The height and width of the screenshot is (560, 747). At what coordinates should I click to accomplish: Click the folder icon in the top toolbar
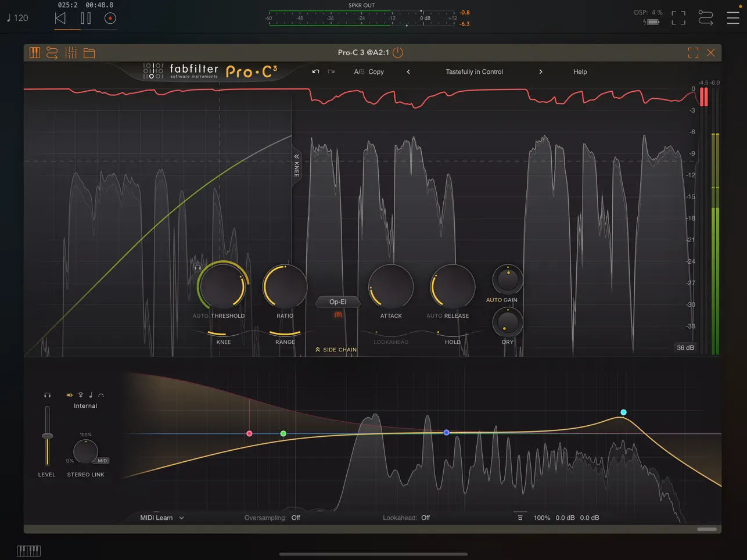coord(89,52)
